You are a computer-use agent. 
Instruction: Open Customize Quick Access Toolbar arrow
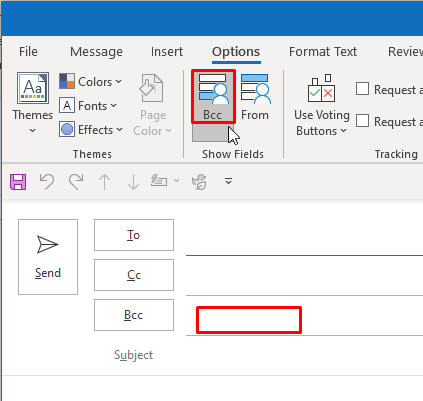[x=228, y=181]
